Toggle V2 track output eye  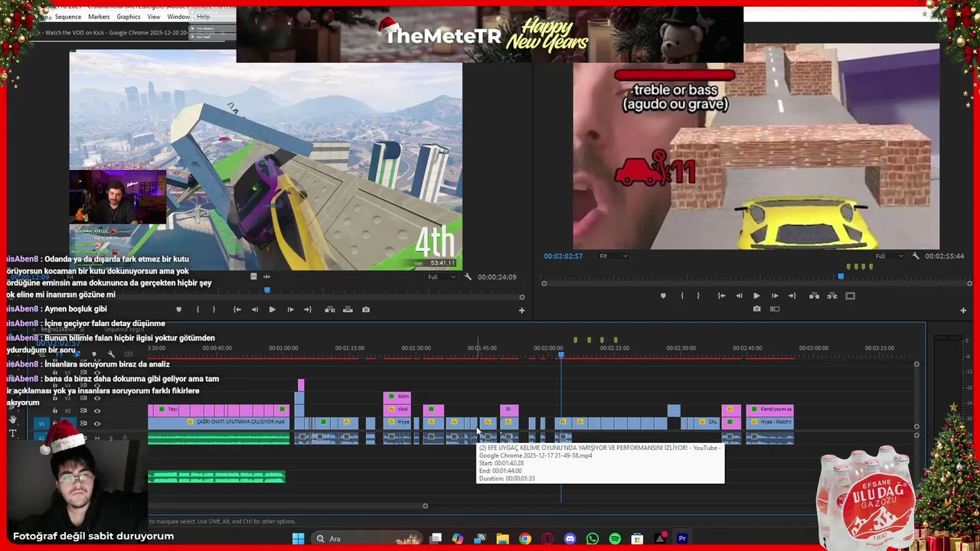coord(96,411)
